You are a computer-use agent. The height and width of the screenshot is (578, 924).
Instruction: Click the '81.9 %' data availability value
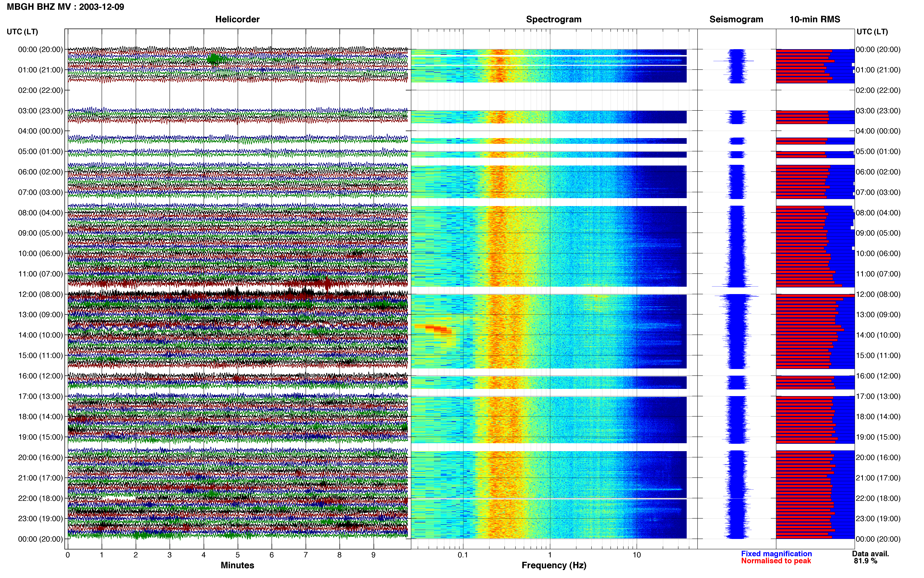(865, 561)
